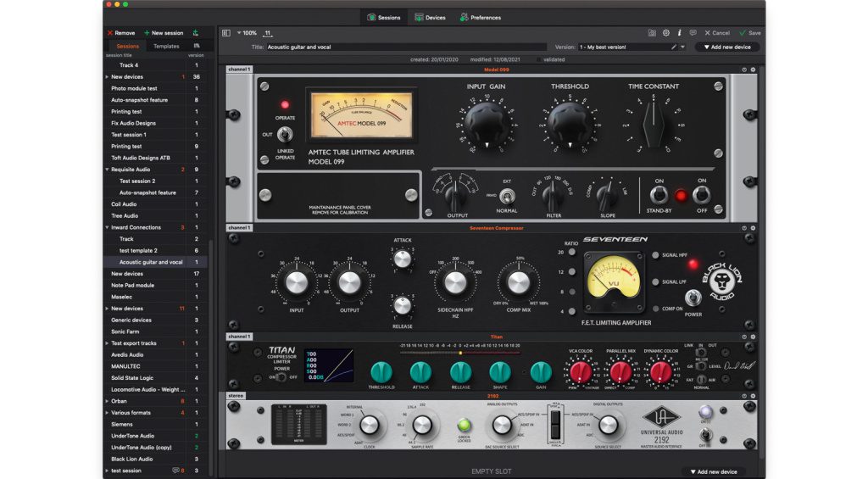
Task: Create a New session
Action: click(164, 33)
